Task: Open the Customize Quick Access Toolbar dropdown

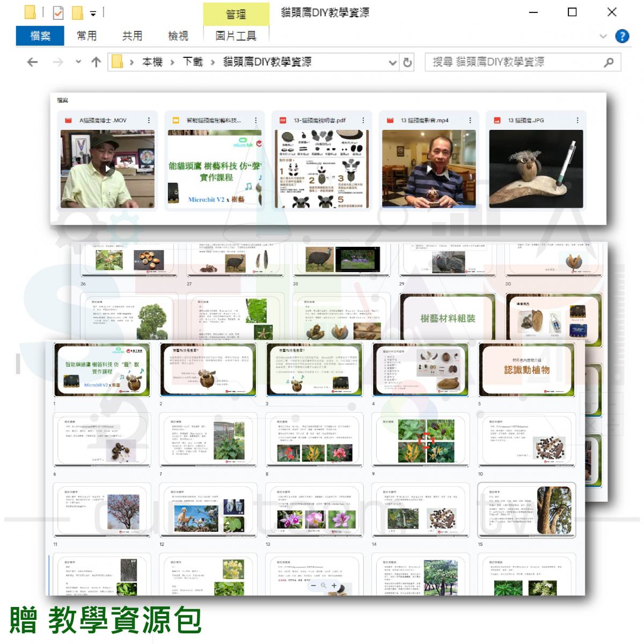Action: [x=93, y=13]
